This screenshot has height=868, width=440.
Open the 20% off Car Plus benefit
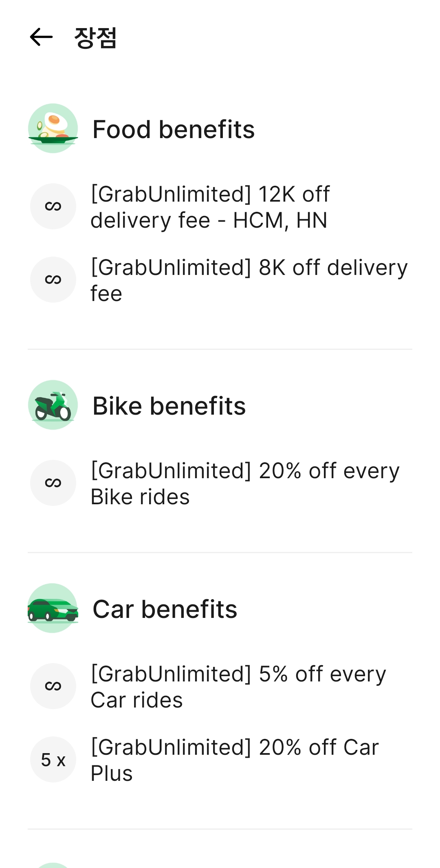(x=234, y=760)
